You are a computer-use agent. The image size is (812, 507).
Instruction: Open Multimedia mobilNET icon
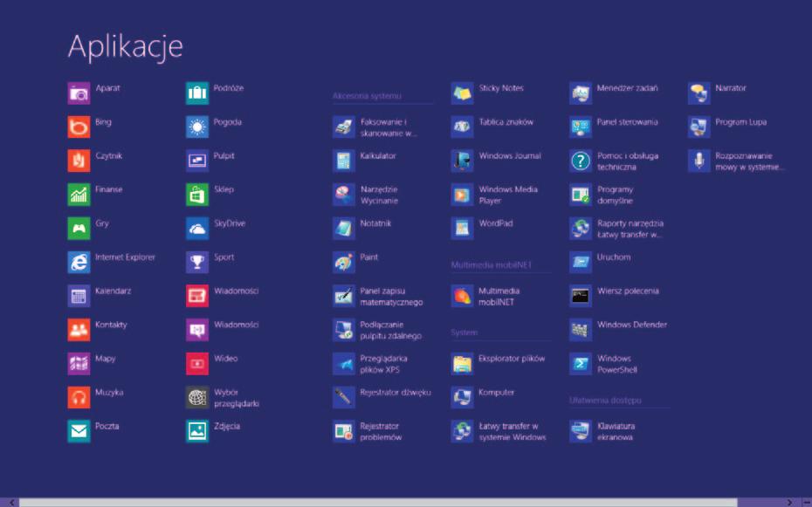click(x=462, y=296)
